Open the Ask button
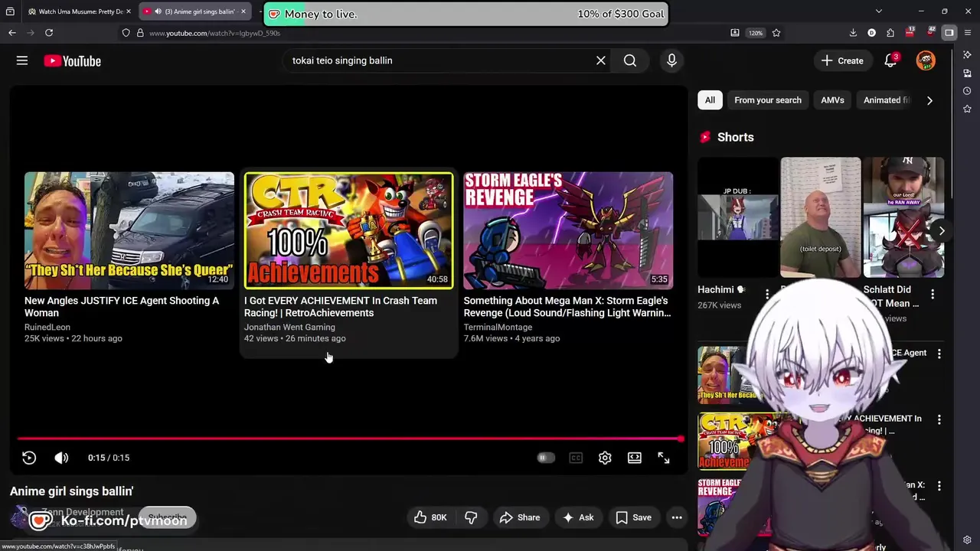The width and height of the screenshot is (980, 551). tap(578, 517)
